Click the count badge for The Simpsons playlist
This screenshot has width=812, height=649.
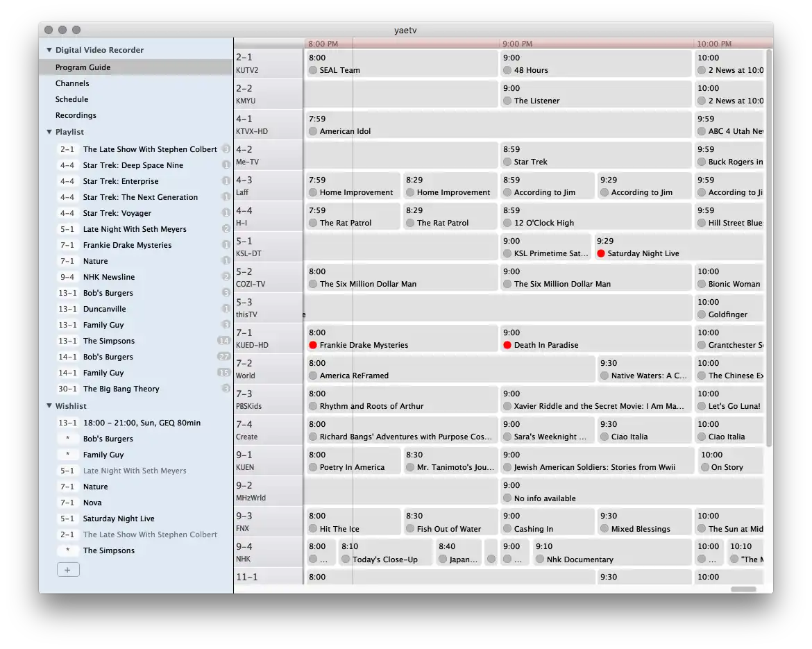[x=223, y=340]
